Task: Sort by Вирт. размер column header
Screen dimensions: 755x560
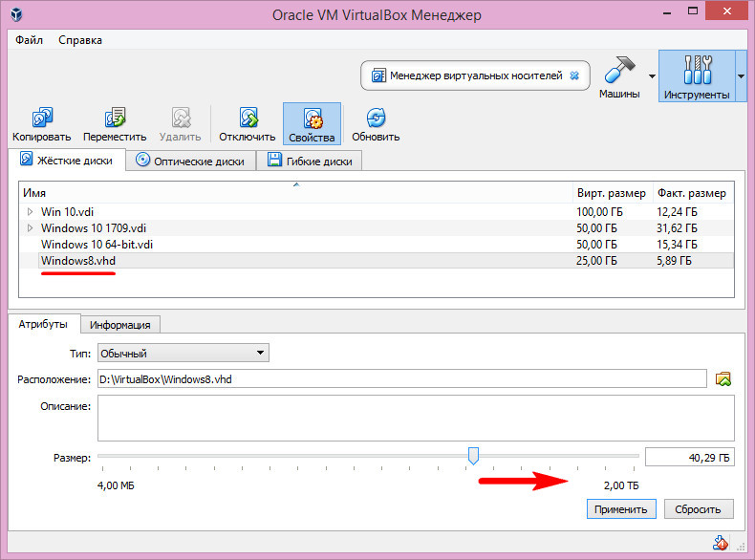Action: pyautogui.click(x=612, y=193)
